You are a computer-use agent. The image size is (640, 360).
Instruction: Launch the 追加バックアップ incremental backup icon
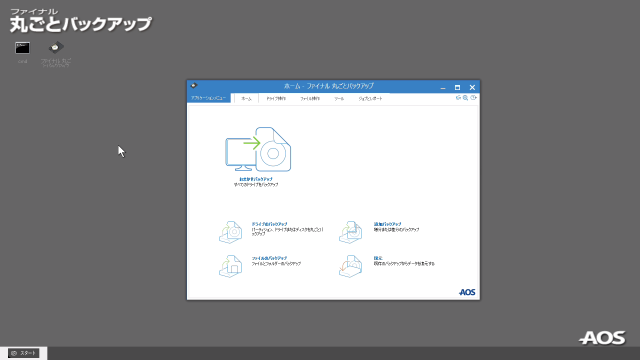click(351, 232)
